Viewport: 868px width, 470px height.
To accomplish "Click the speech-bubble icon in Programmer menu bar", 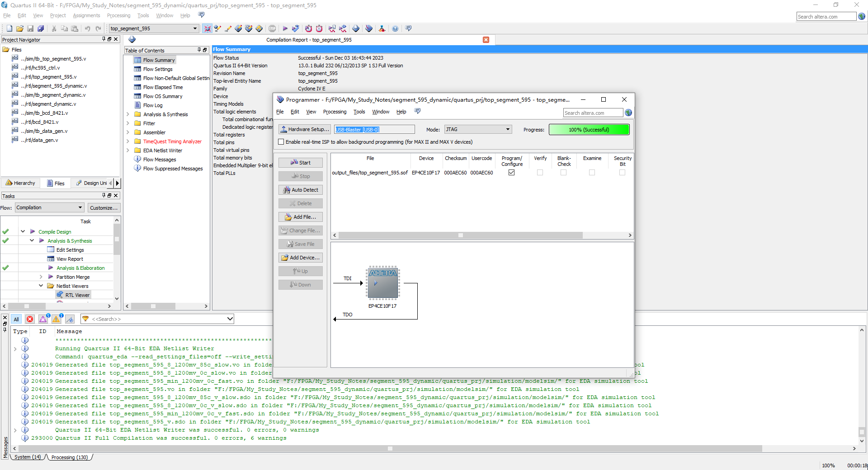I will point(417,111).
